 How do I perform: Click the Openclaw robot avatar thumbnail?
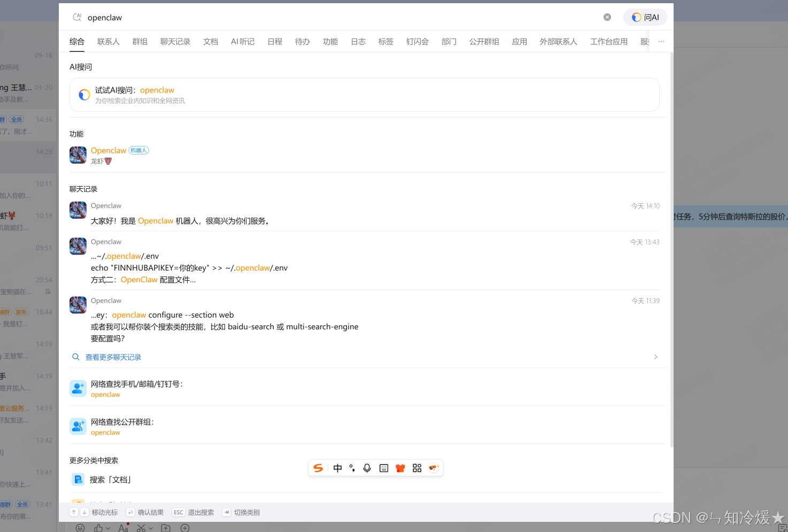coord(78,155)
